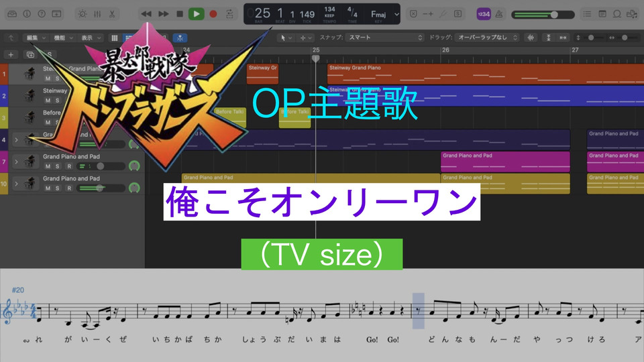Click the Fmaj key signature field
Image resolution: width=644 pixels, height=362 pixels.
pos(378,15)
